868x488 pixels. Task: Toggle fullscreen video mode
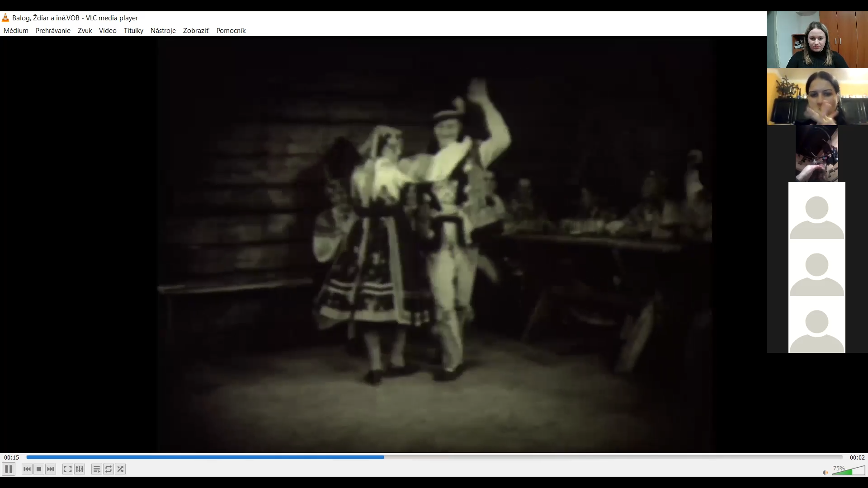click(x=67, y=469)
